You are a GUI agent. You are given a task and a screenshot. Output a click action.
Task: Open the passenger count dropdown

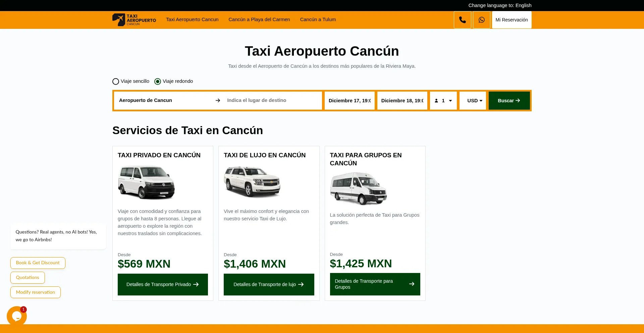(443, 100)
